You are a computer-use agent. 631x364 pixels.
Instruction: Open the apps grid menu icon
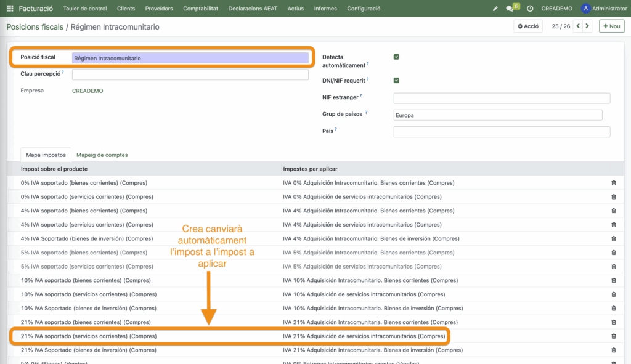pos(10,9)
